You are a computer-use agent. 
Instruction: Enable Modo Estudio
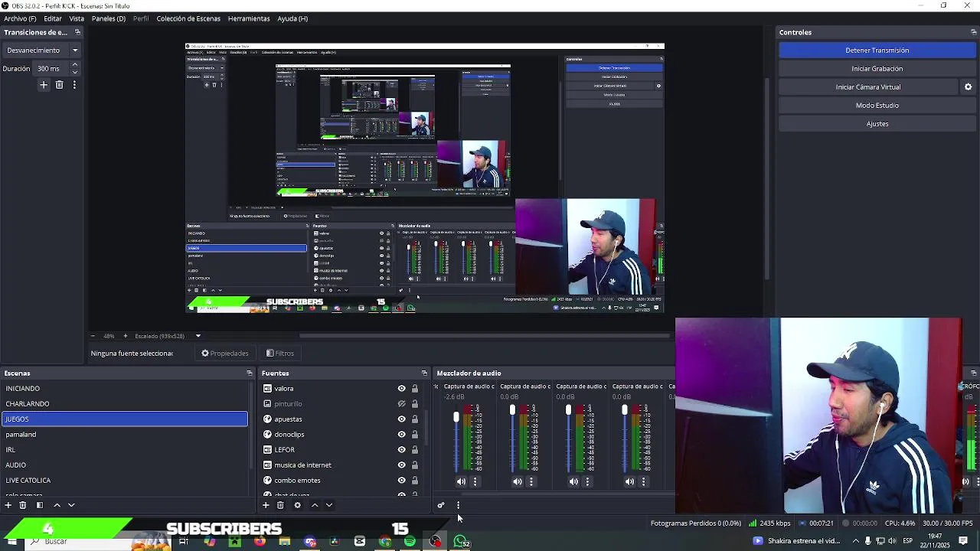pos(877,106)
